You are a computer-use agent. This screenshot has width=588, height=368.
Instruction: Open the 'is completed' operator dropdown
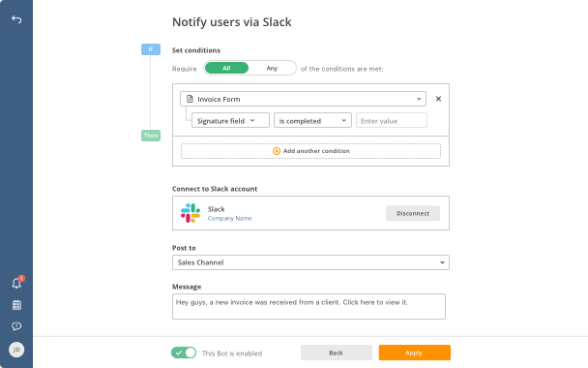point(312,120)
